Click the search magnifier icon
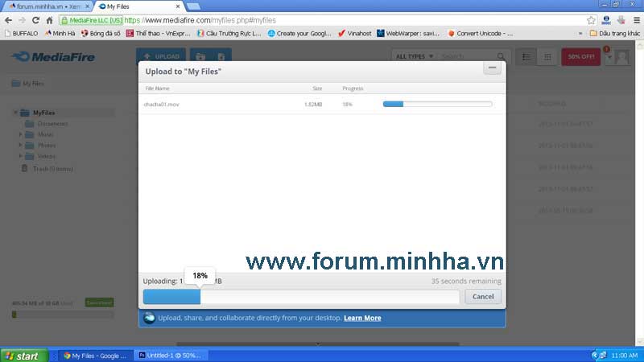This screenshot has height=362, width=644. pyautogui.click(x=501, y=56)
